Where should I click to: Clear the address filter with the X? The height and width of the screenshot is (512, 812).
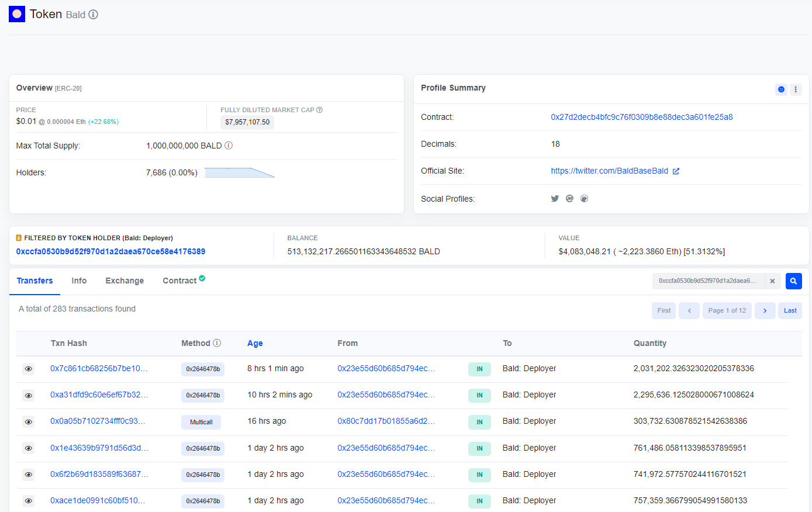pyautogui.click(x=772, y=281)
